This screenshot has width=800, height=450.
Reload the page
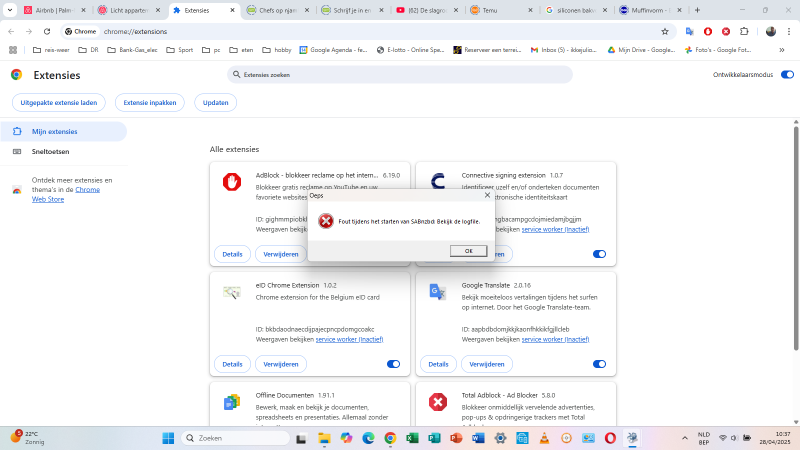coord(47,32)
